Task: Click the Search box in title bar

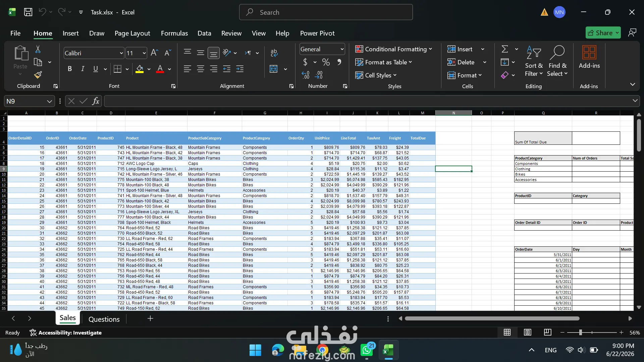Action: tap(326, 12)
